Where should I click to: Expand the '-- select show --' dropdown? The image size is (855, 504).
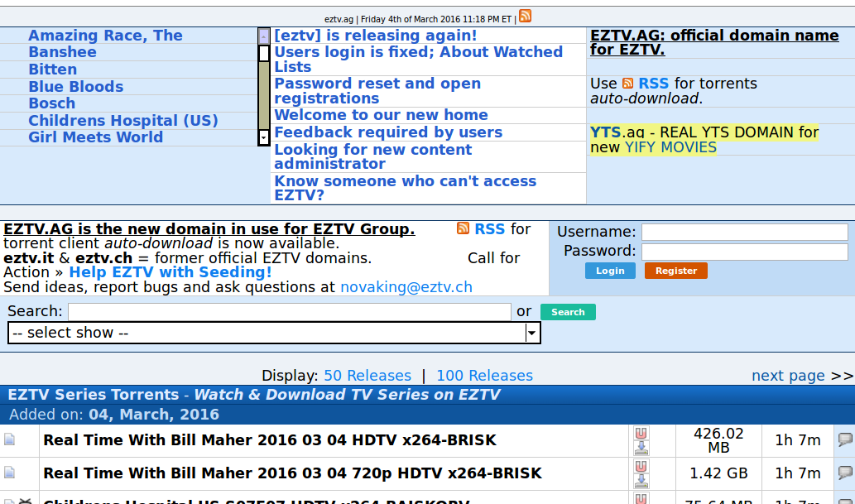point(274,333)
